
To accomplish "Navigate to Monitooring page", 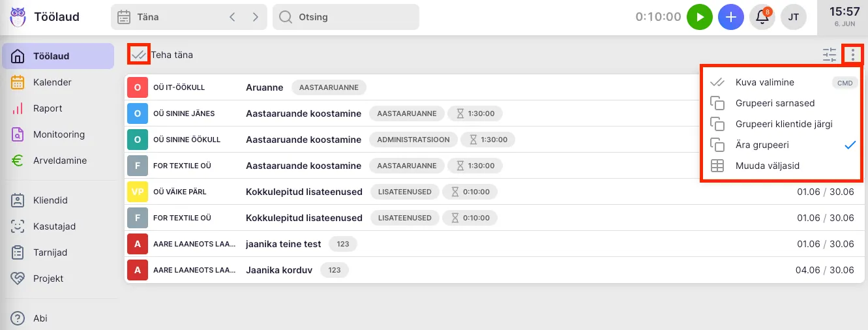I will coord(59,134).
